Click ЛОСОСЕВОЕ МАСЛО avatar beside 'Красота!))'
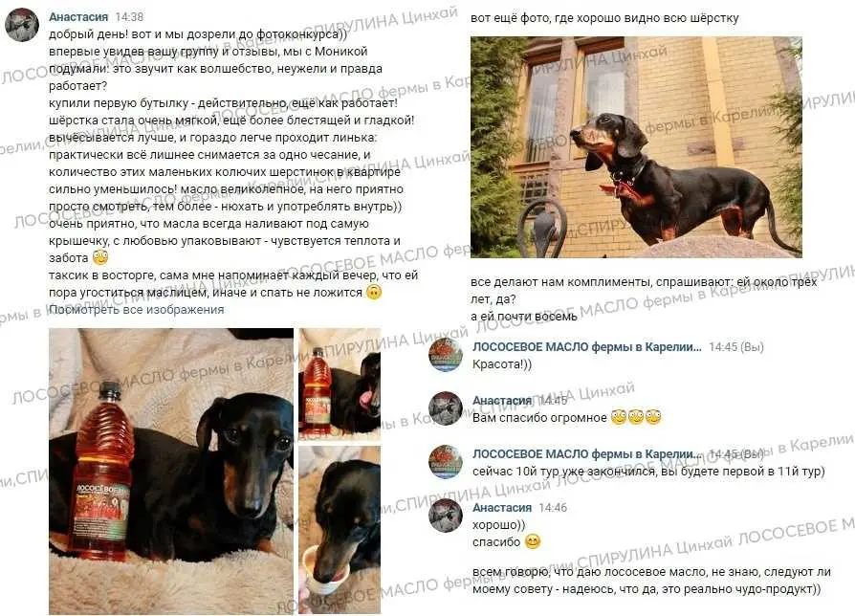 pos(446,355)
